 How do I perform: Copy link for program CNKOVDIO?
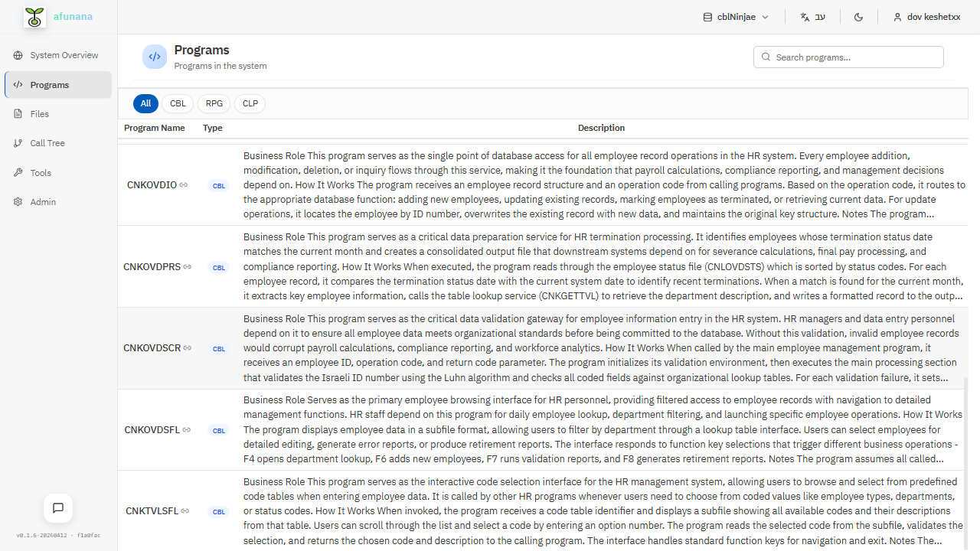(182, 184)
